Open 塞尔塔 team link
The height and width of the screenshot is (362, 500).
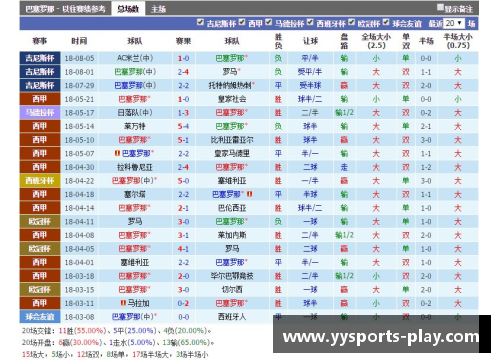[x=135, y=194]
